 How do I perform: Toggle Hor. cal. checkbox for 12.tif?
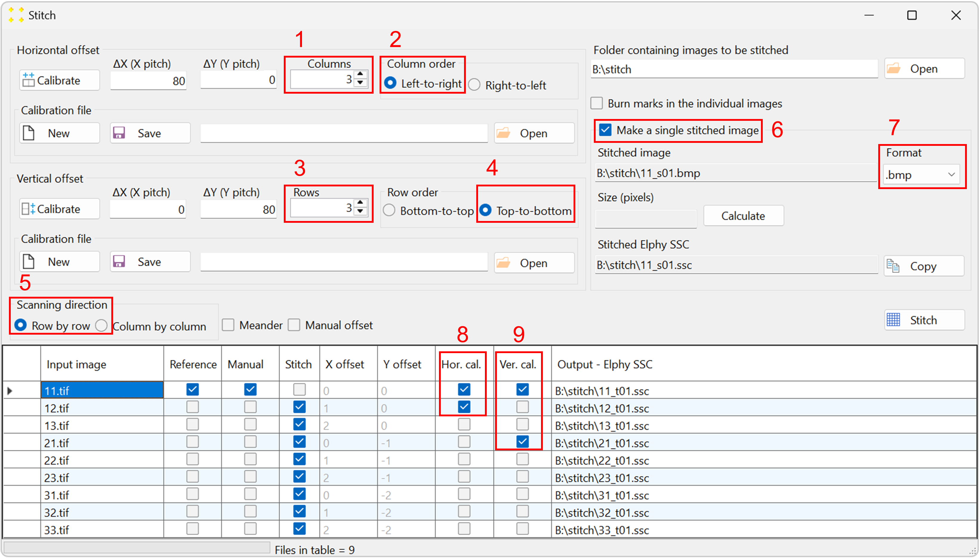pos(464,406)
